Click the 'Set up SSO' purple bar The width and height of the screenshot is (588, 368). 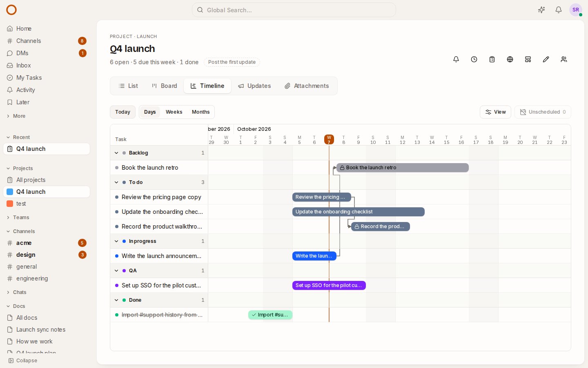tap(329, 285)
